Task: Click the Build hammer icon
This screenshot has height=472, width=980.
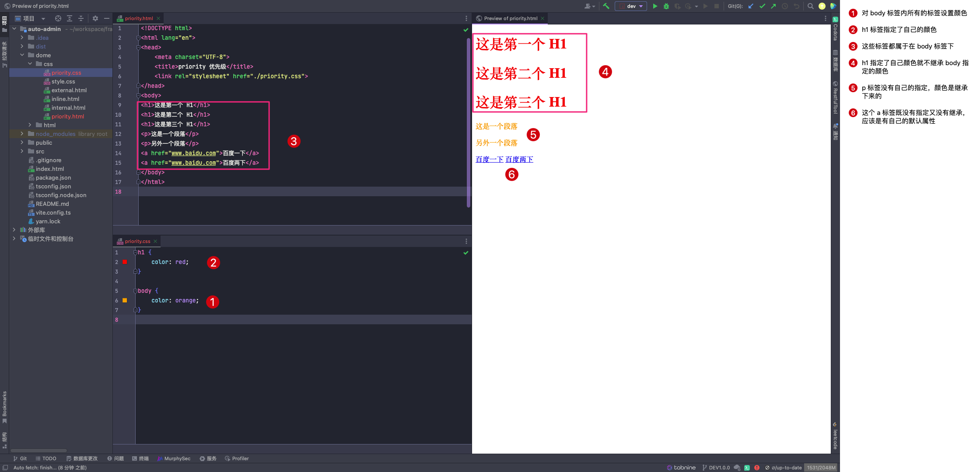Action: coord(606,6)
